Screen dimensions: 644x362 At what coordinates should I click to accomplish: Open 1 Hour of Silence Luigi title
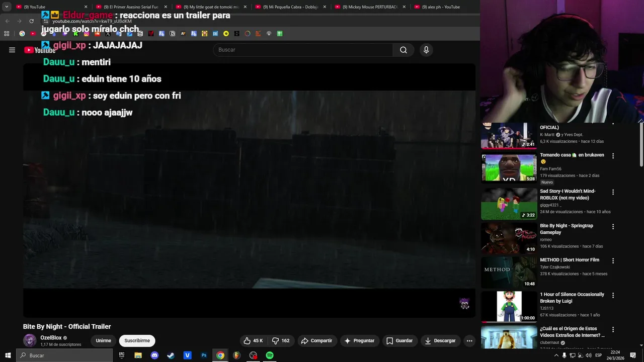pyautogui.click(x=572, y=298)
